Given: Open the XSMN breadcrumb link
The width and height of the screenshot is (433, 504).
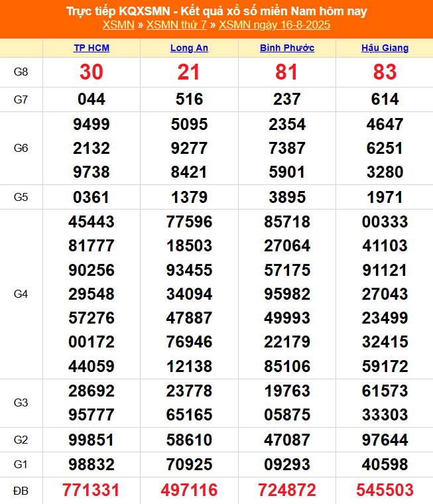Looking at the screenshot, I should (x=118, y=25).
